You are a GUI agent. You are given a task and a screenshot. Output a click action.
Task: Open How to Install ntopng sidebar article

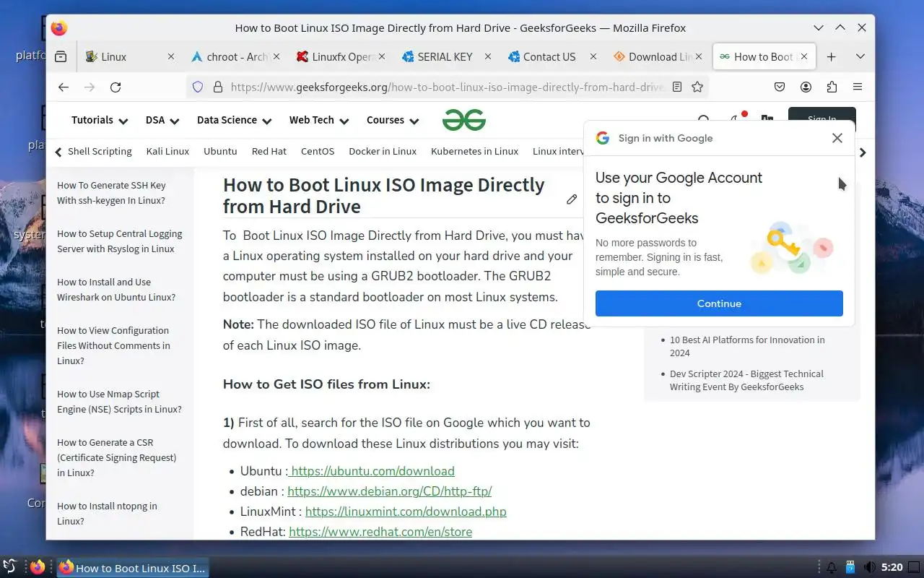[107, 514]
